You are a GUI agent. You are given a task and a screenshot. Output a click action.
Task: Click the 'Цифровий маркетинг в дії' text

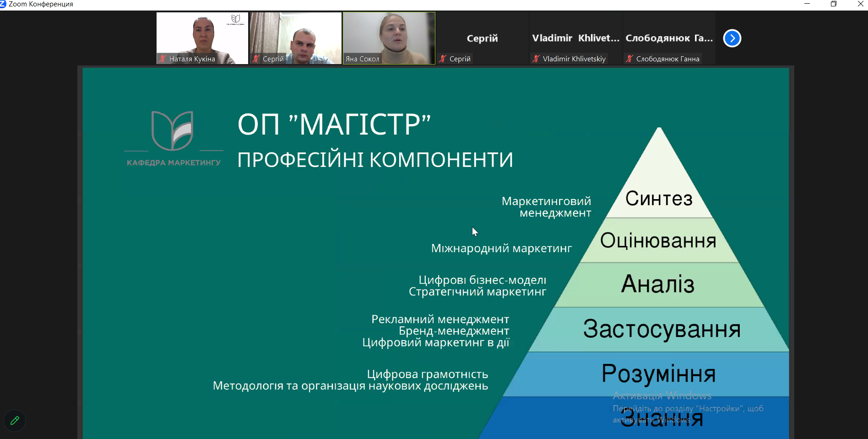pyautogui.click(x=436, y=342)
